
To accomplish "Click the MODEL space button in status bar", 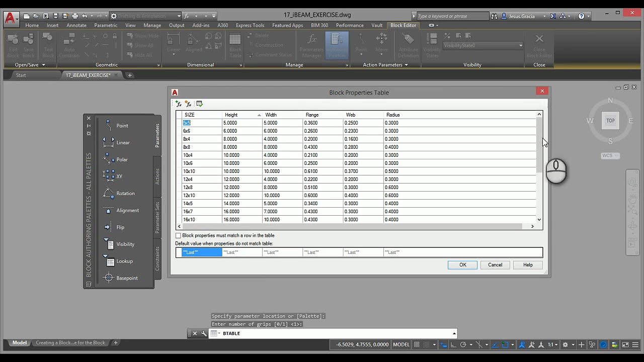I will [x=401, y=344].
